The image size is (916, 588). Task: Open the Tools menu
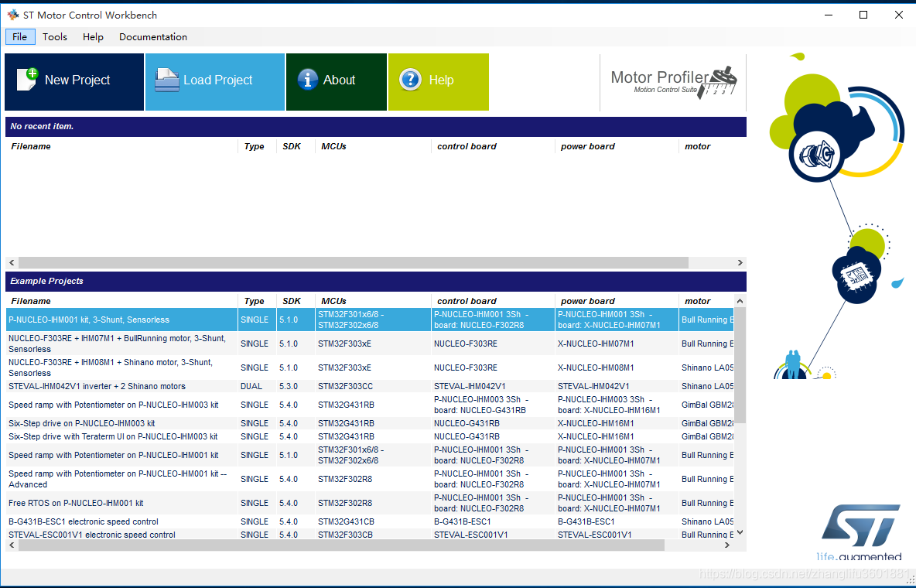coord(55,37)
